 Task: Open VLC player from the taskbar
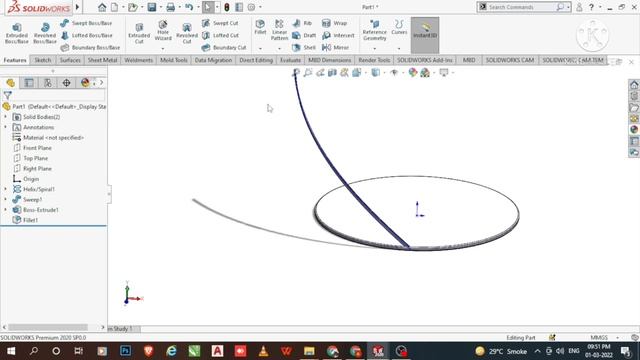[x=263, y=351]
